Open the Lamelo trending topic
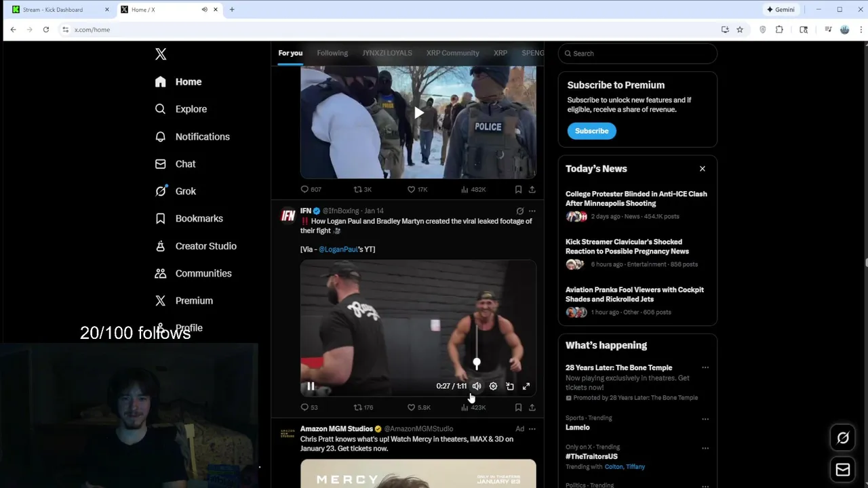The height and width of the screenshot is (488, 868). (x=578, y=428)
